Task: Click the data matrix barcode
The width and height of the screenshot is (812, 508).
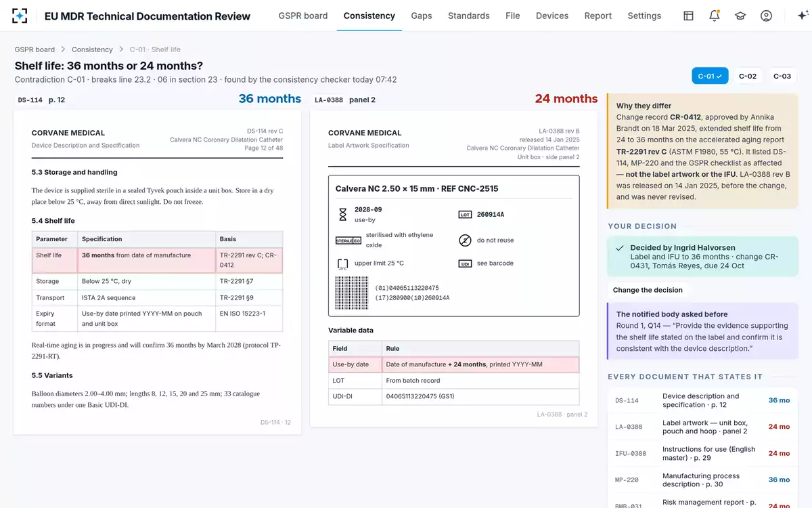Action: click(353, 293)
